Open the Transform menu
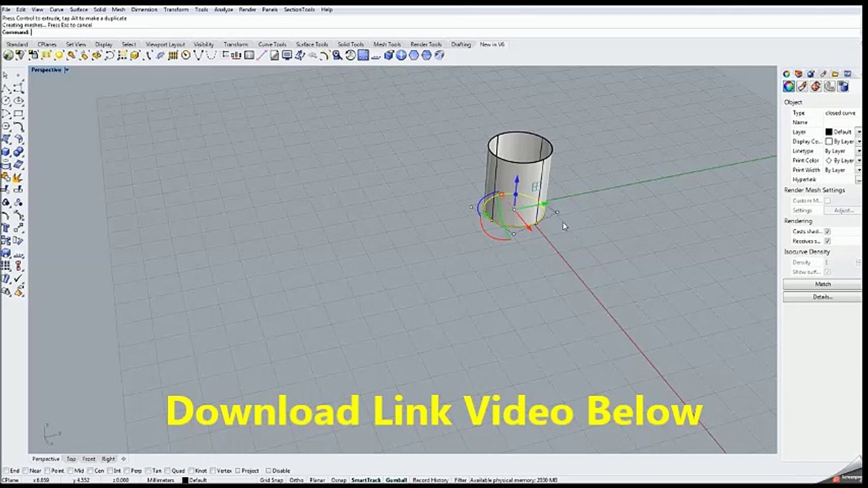This screenshot has width=868, height=488. point(175,9)
